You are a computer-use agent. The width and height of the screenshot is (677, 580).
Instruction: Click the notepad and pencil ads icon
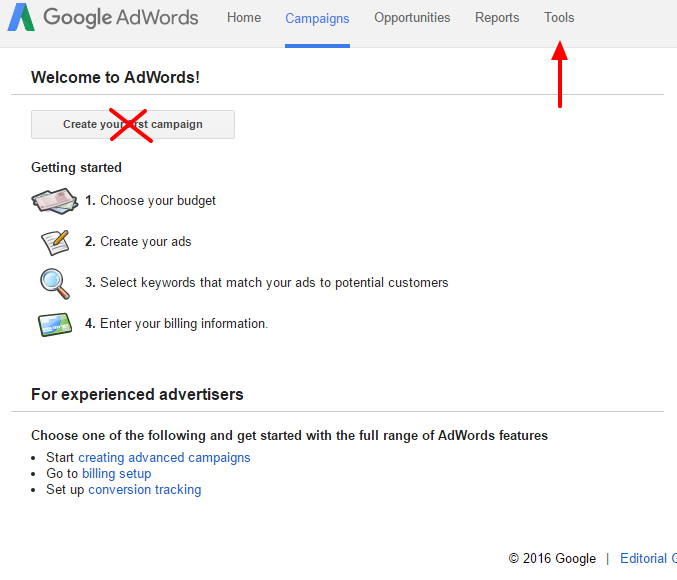click(55, 242)
